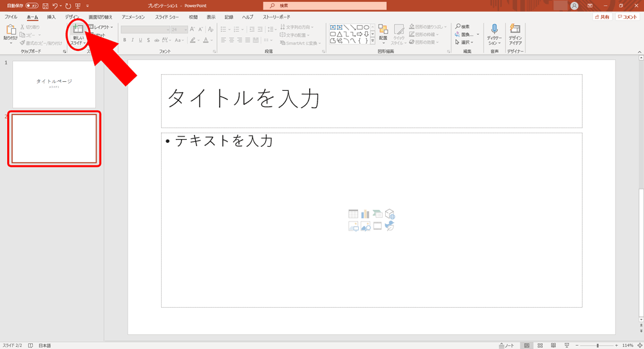Toggle Notes (ノート) pane in status bar
The image size is (644, 349).
coord(506,345)
